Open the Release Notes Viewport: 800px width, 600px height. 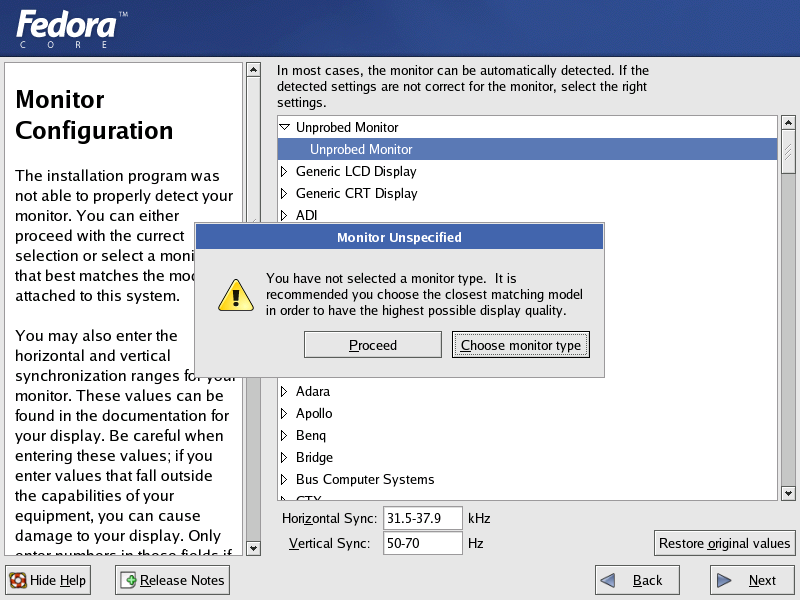click(172, 580)
